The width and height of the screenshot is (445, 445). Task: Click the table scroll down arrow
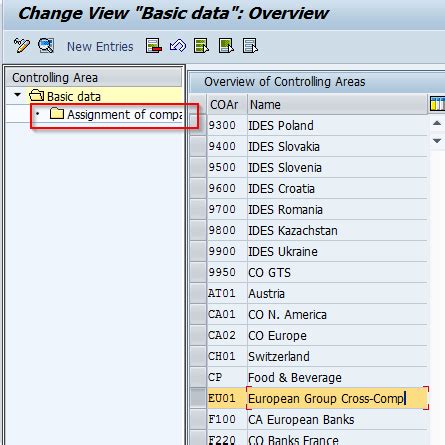[437, 141]
